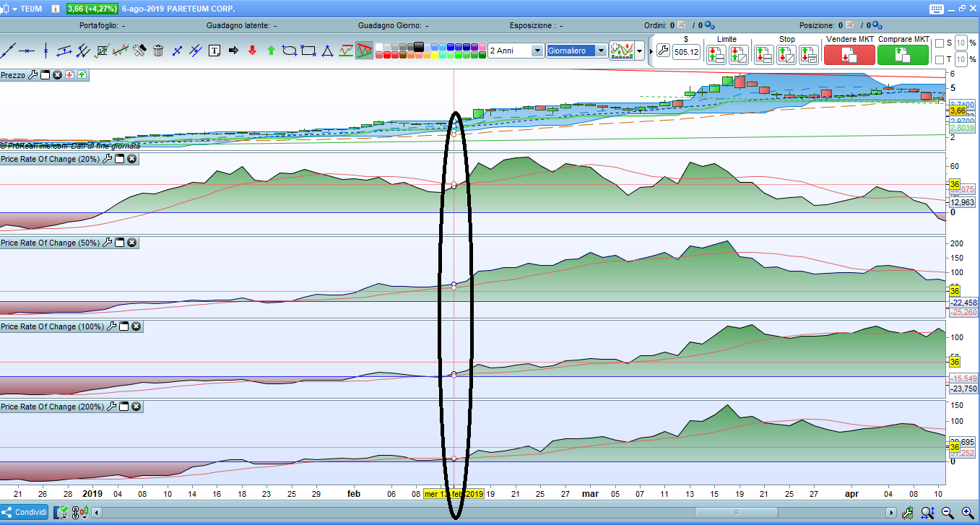The width and height of the screenshot is (980, 525).
Task: Select the text annotation tool
Action: pos(214,51)
